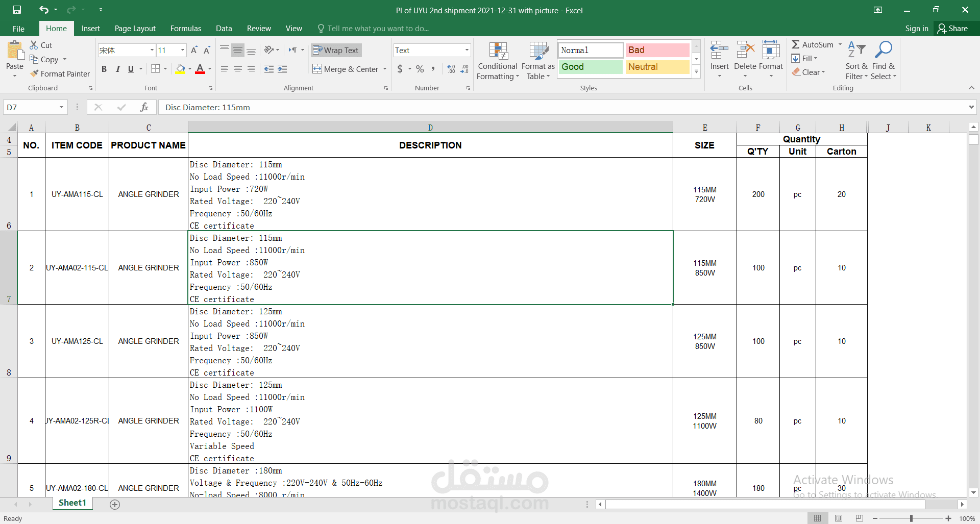This screenshot has width=980, height=524.
Task: Add a new sheet with plus icon
Action: point(115,504)
